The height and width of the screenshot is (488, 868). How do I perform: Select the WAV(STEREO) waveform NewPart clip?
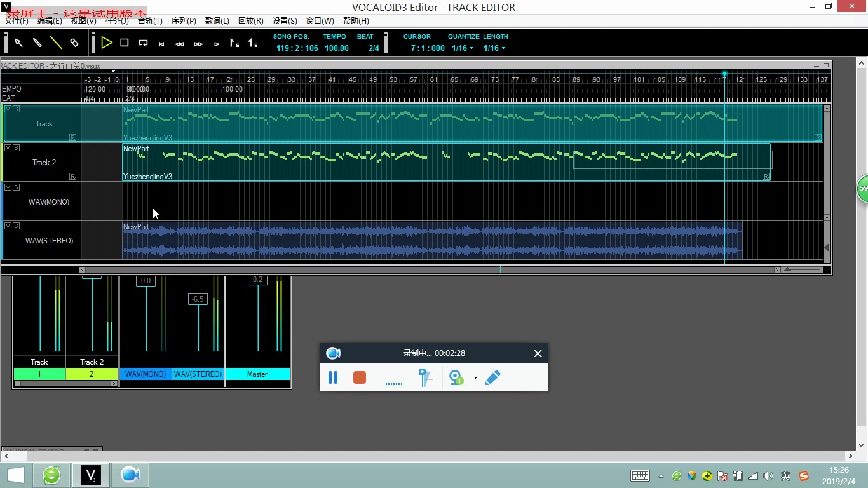pyautogui.click(x=432, y=240)
